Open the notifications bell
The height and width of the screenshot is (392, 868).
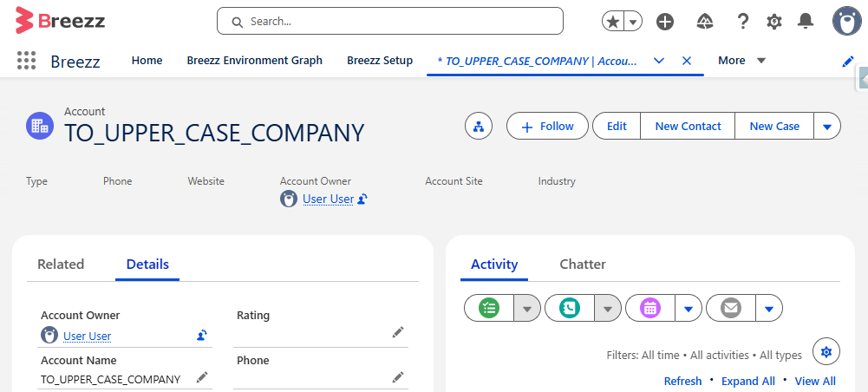[806, 21]
